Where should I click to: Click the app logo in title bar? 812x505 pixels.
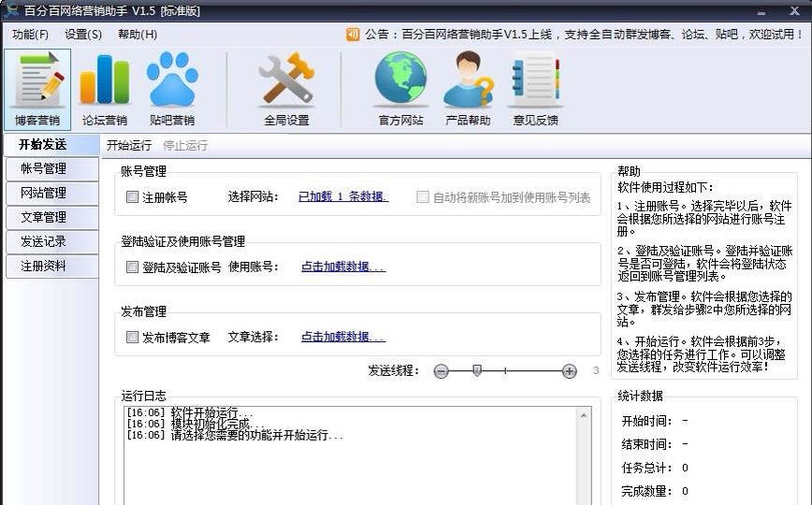pos(11,10)
